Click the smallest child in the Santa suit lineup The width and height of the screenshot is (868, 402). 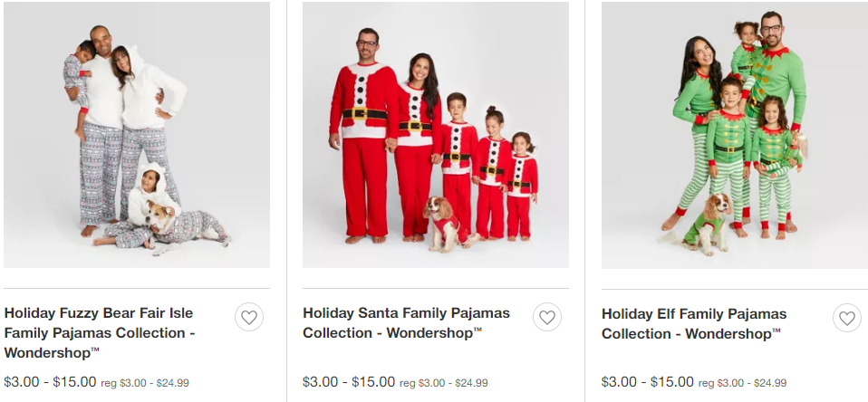(522, 184)
